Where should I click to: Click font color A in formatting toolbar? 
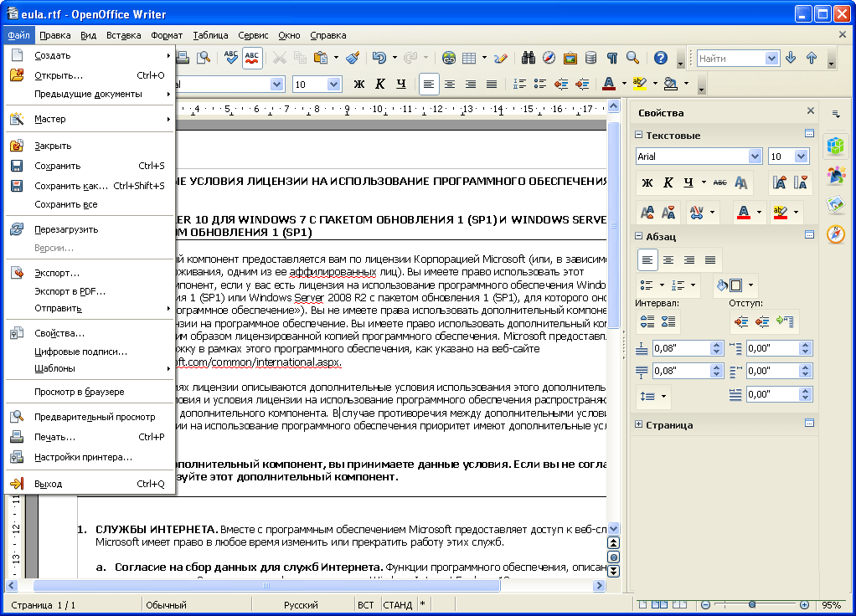[609, 84]
